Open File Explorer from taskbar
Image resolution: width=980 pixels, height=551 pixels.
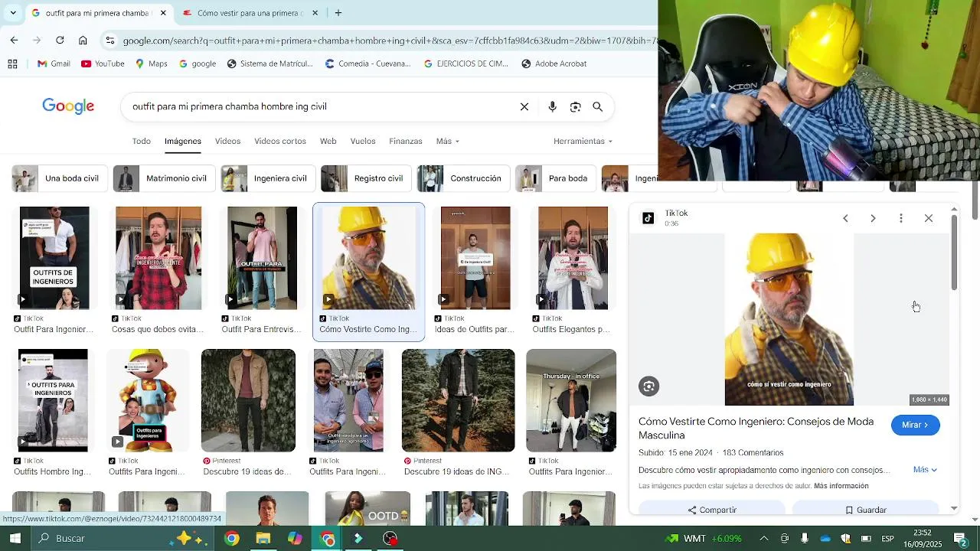tap(263, 539)
